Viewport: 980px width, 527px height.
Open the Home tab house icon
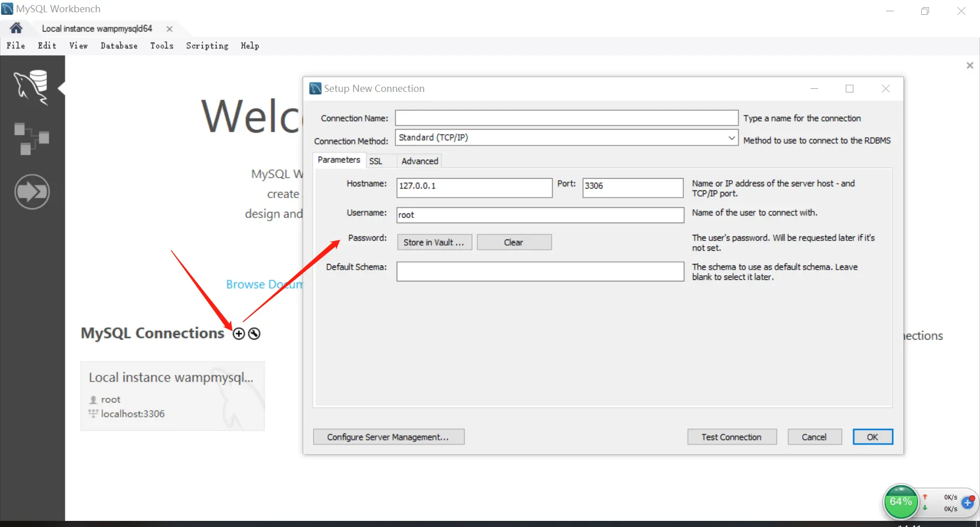pyautogui.click(x=16, y=28)
